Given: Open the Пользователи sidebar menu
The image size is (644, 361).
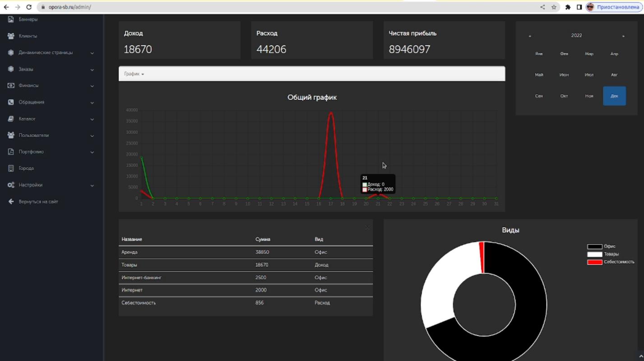Looking at the screenshot, I should point(34,136).
